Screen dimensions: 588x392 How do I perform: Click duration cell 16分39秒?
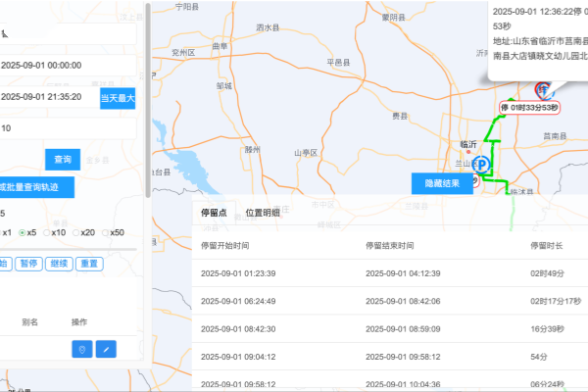547,329
